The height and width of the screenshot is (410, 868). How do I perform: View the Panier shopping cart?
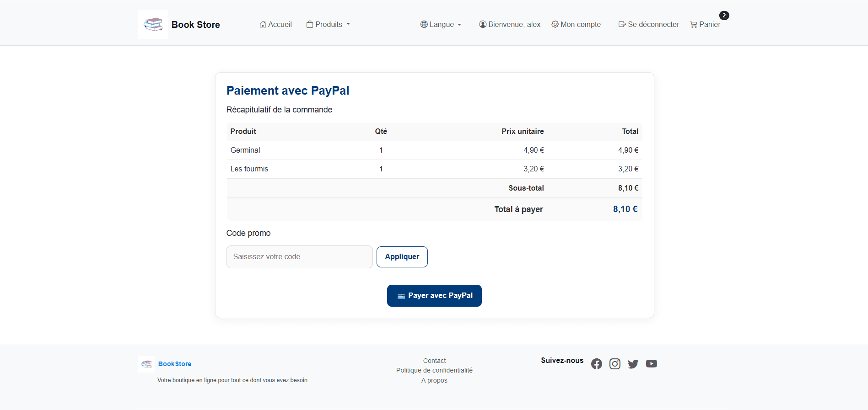(x=705, y=25)
